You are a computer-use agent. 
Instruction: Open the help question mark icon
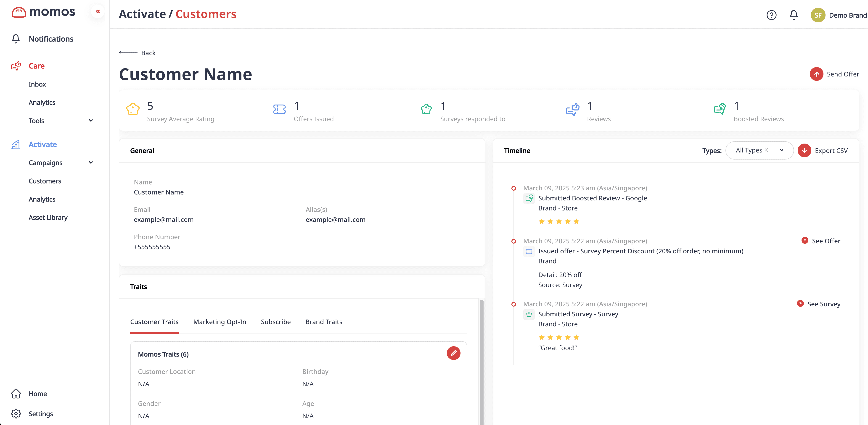pyautogui.click(x=771, y=15)
